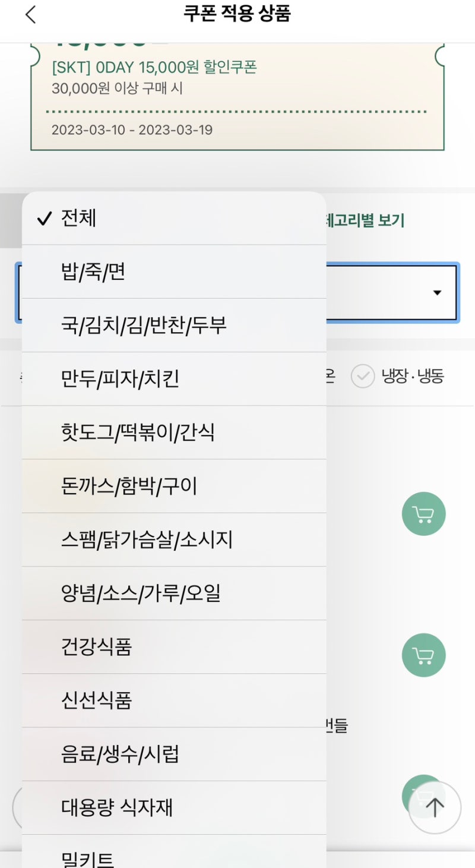Select 밀키트 at the bottom of the list
This screenshot has height=868, width=475.
[x=87, y=857]
